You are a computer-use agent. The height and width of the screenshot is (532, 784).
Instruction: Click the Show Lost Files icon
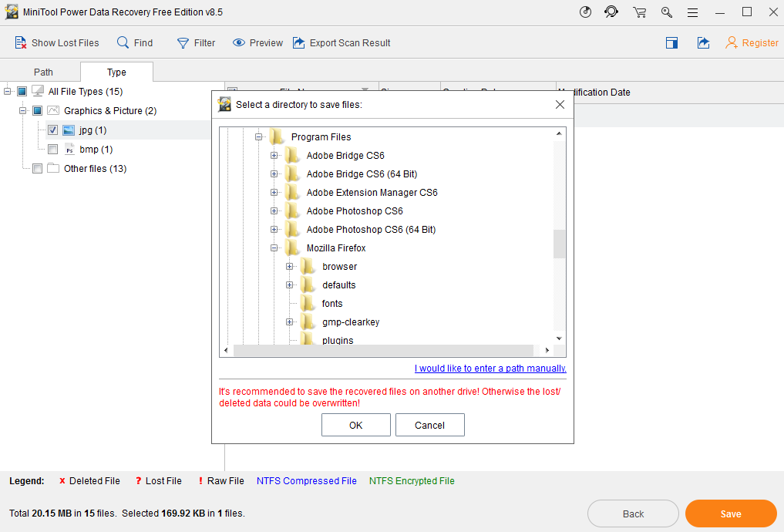click(x=21, y=43)
